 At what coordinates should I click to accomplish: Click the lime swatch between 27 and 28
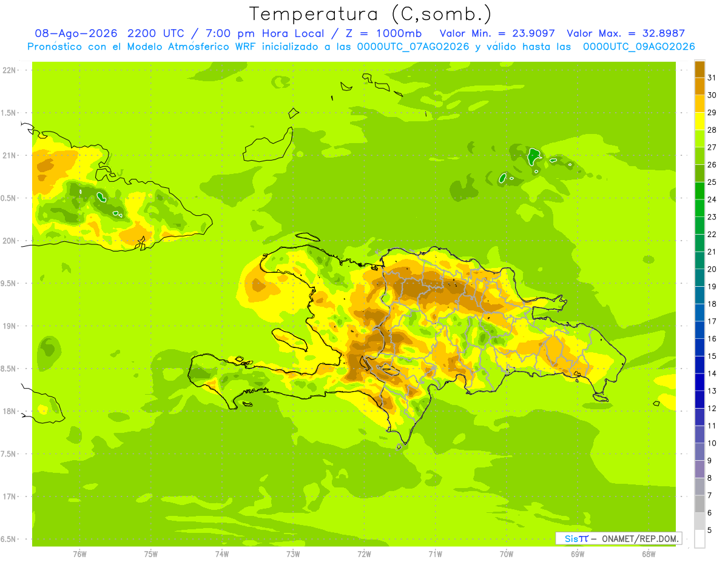[x=699, y=139]
